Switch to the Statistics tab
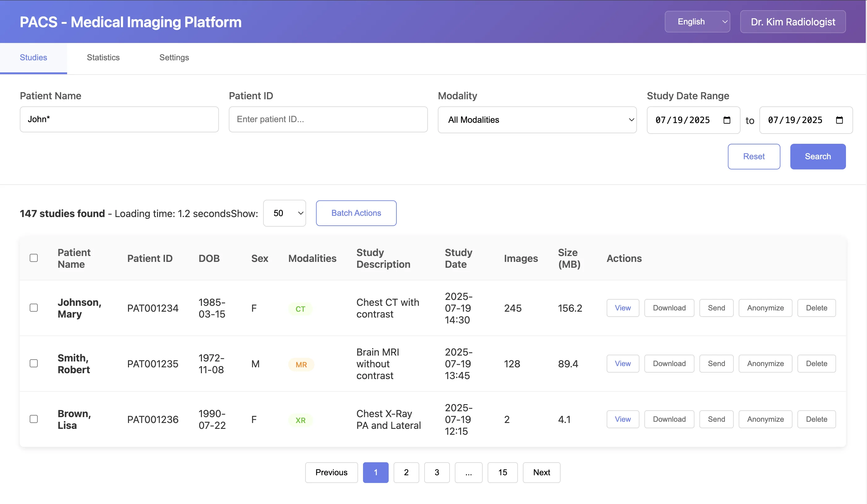This screenshot has height=504, width=867. click(x=103, y=58)
